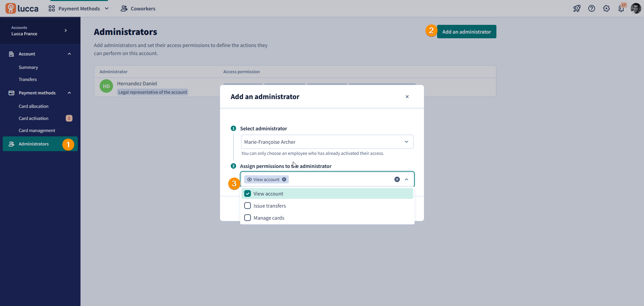The height and width of the screenshot is (306, 644).
Task: Go to Summary page
Action: pyautogui.click(x=28, y=67)
